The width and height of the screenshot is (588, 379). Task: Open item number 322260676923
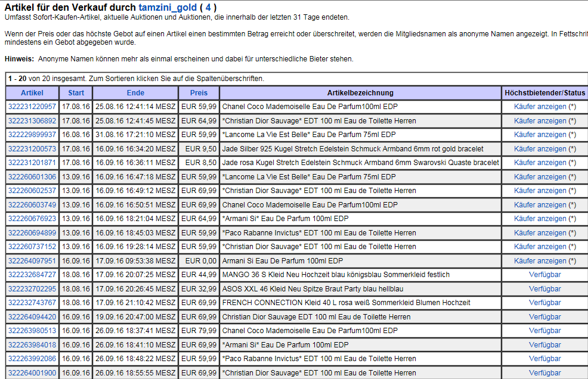[x=32, y=219]
